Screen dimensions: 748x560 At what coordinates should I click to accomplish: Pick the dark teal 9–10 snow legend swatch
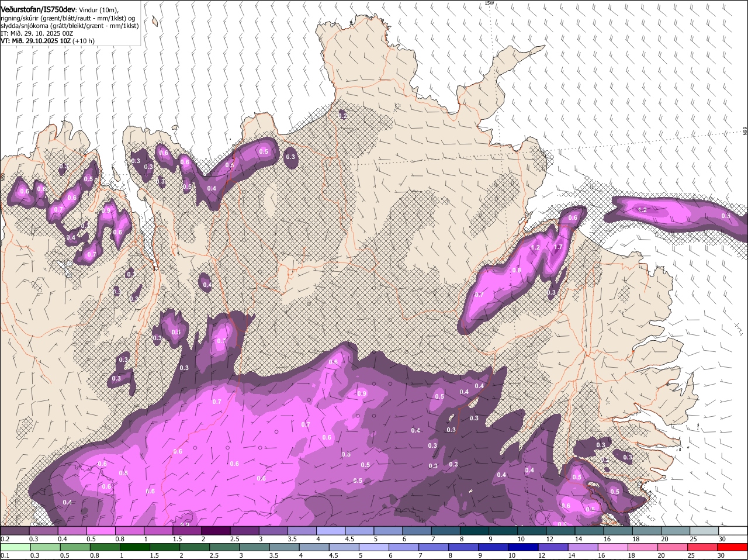[x=502, y=531]
